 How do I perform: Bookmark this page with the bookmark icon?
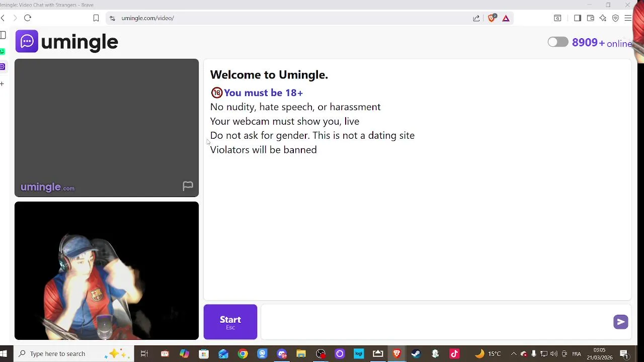coord(96,18)
